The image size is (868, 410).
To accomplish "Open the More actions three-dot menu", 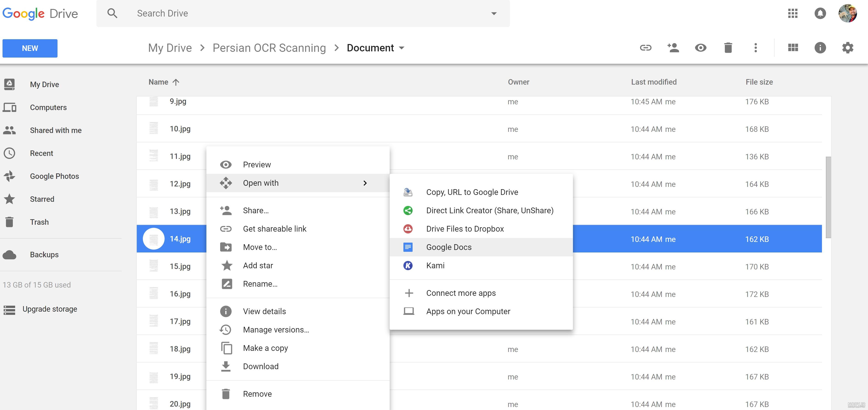I will click(756, 48).
